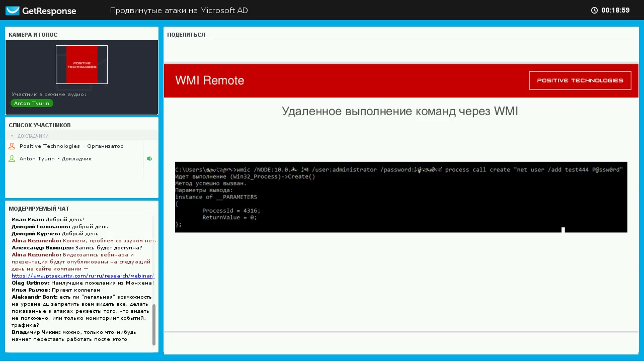Click the Докладчики group label
The image size is (644, 362).
pyautogui.click(x=33, y=136)
